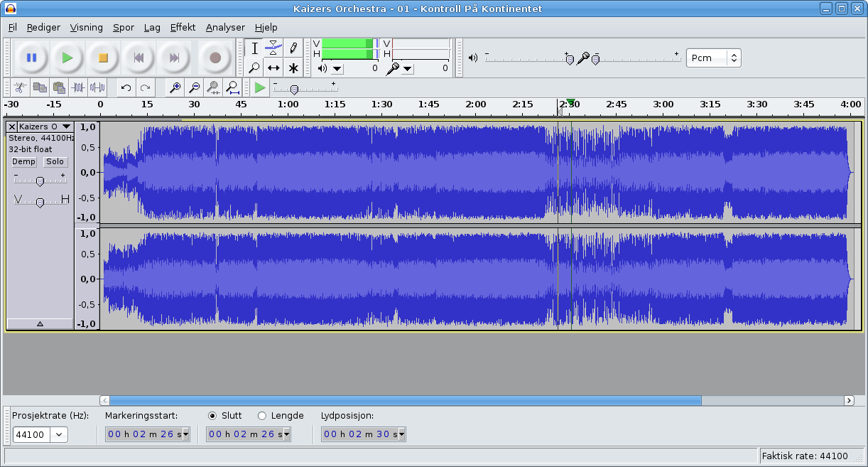
Task: Select the Zoom magnifier tool
Action: click(254, 68)
